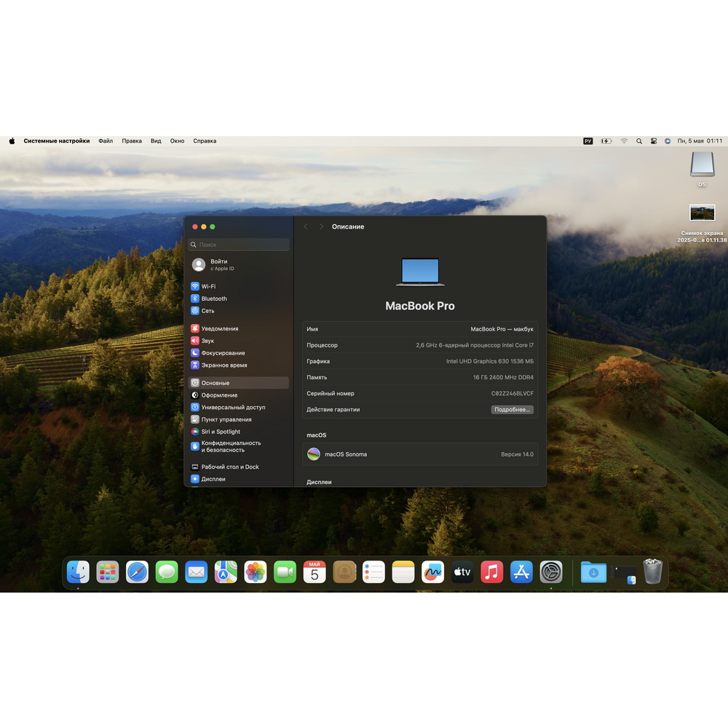Image resolution: width=728 pixels, height=728 pixels.
Task: Open Дисплеи in the sidebar
Action: click(x=239, y=479)
